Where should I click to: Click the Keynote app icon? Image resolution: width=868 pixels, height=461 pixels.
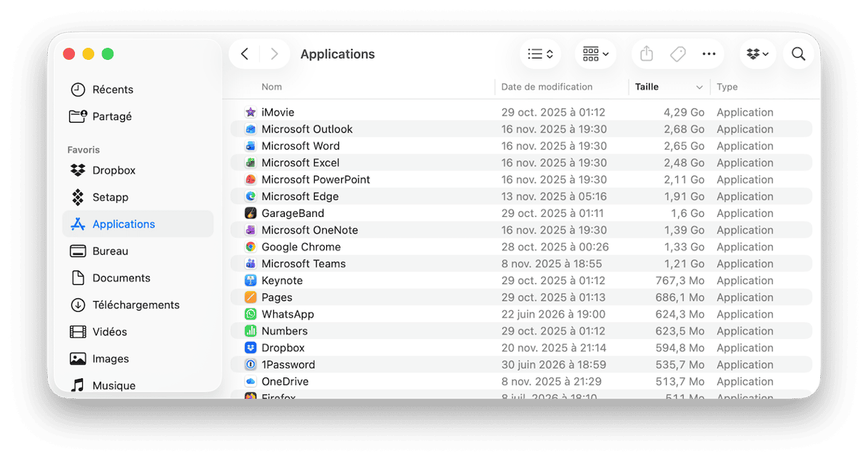tap(251, 280)
